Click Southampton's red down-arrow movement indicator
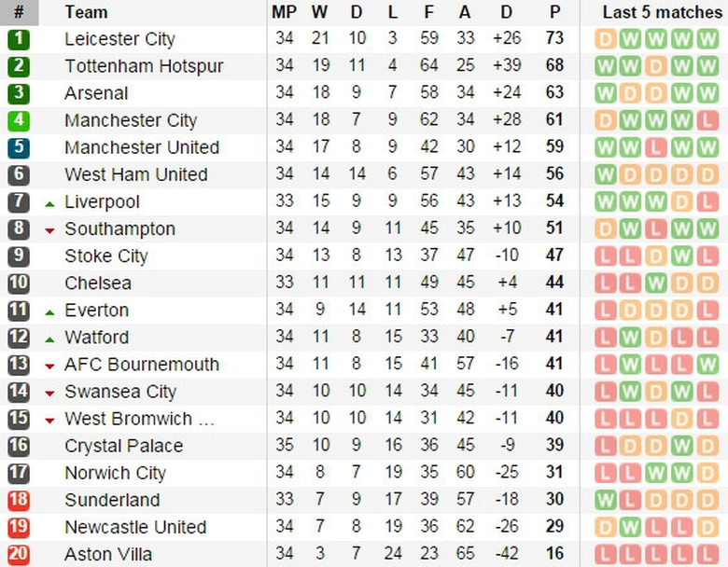The image size is (728, 567). 50,230
